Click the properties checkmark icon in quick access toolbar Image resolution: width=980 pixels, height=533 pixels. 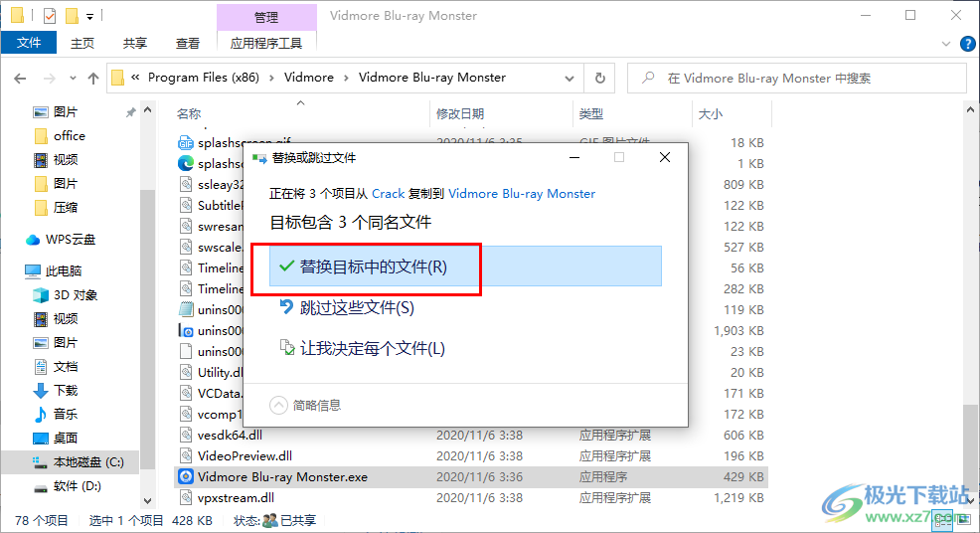pos(50,16)
